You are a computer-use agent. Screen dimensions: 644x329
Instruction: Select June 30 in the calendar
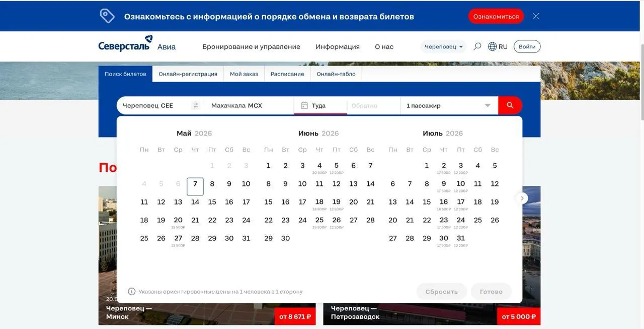click(285, 238)
